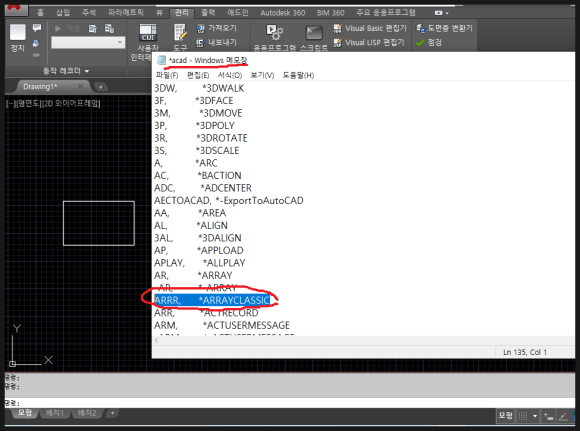Select the Drawing1* file tab
580x431 pixels.
(40, 87)
